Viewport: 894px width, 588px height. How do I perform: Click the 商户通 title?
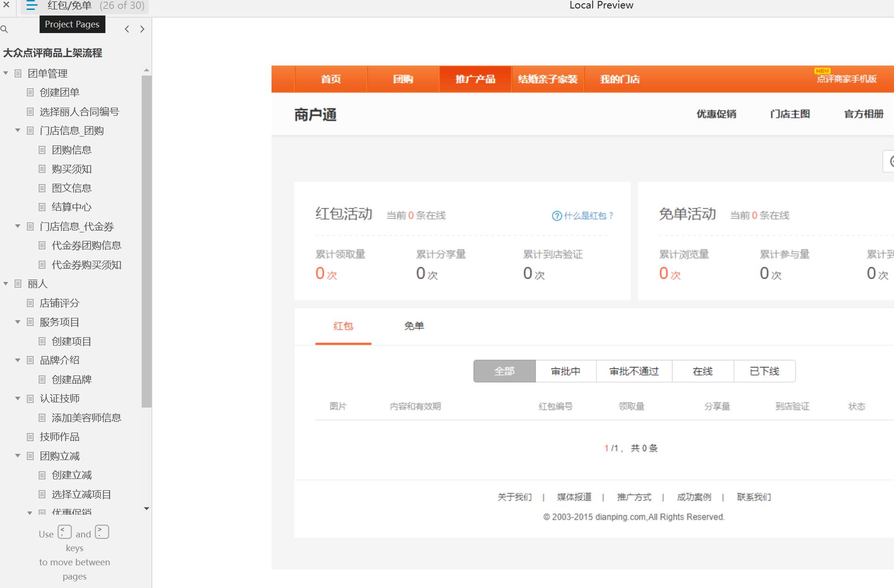point(315,115)
